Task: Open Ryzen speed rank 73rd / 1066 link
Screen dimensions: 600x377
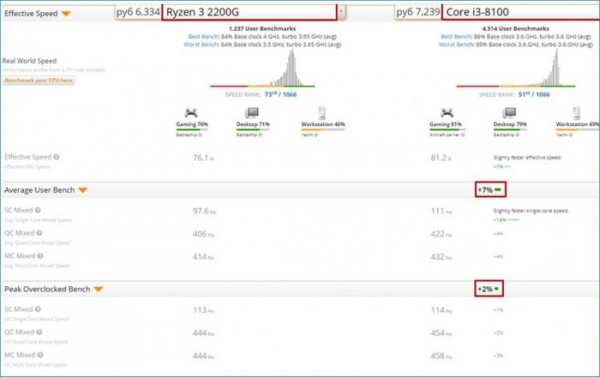Action: 280,95
